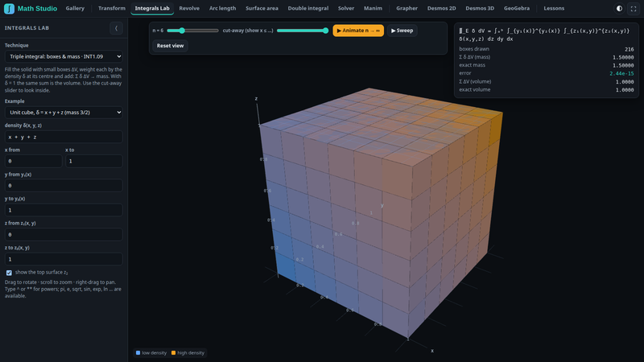Click the z to z₂(x, y) input field
This screenshot has width=644, height=362.
point(64,259)
